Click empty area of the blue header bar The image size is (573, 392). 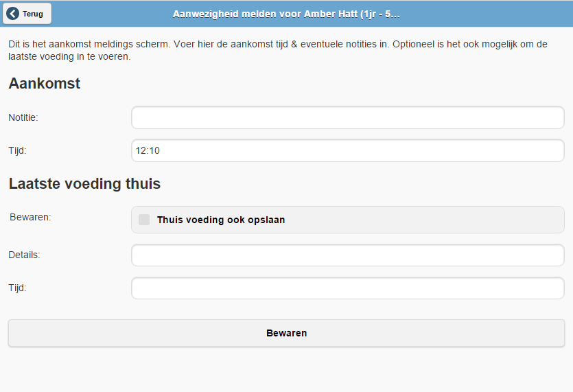(x=494, y=14)
